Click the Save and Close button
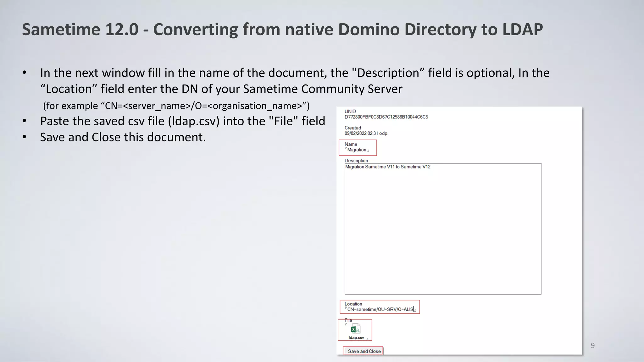Image resolution: width=644 pixels, height=362 pixels. (364, 351)
